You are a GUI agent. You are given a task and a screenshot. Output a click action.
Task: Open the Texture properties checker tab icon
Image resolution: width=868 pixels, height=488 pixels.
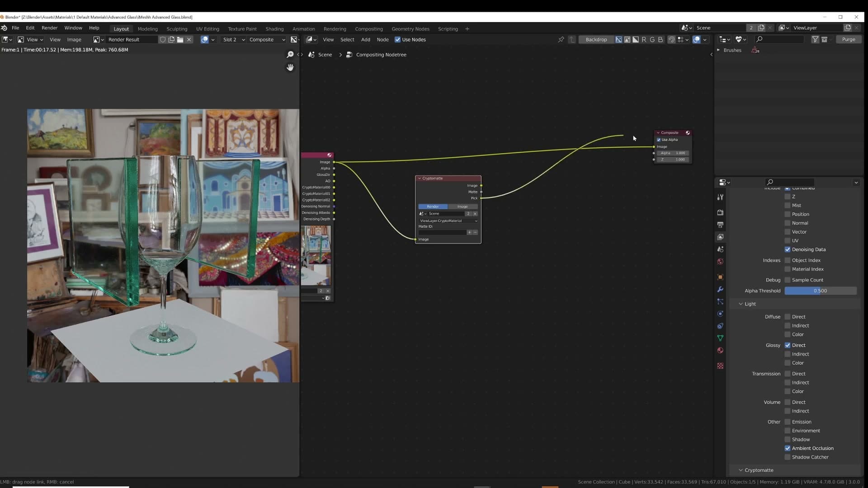(x=720, y=366)
